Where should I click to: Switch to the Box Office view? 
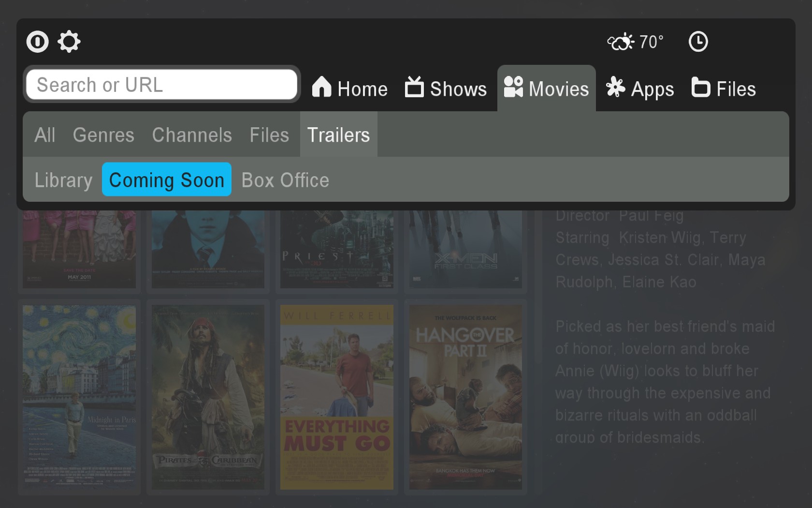(x=285, y=180)
